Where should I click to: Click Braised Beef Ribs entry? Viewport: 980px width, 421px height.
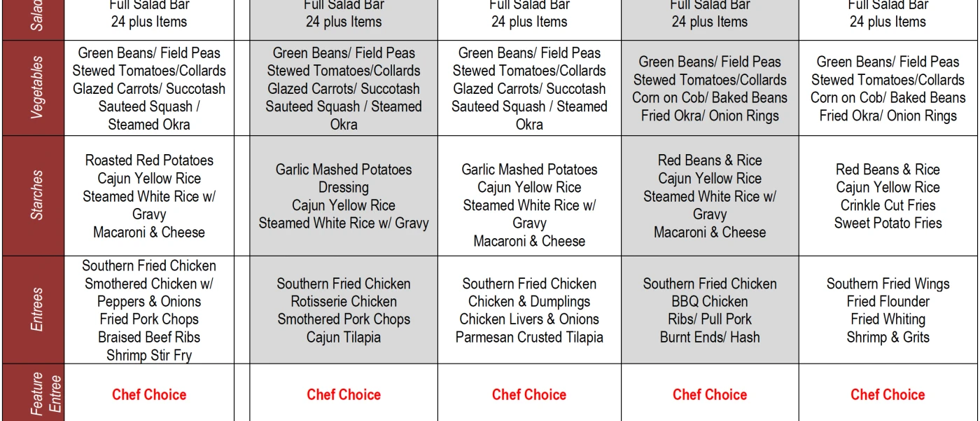(x=149, y=338)
